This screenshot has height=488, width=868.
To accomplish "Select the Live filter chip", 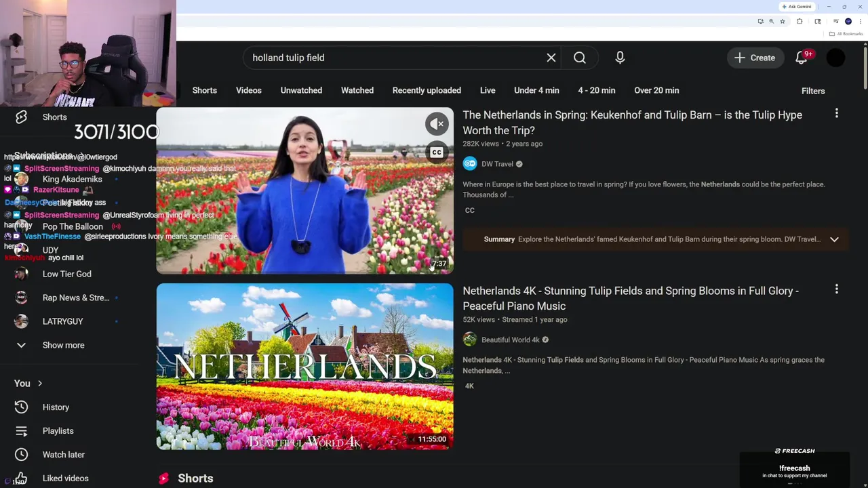I will point(488,90).
